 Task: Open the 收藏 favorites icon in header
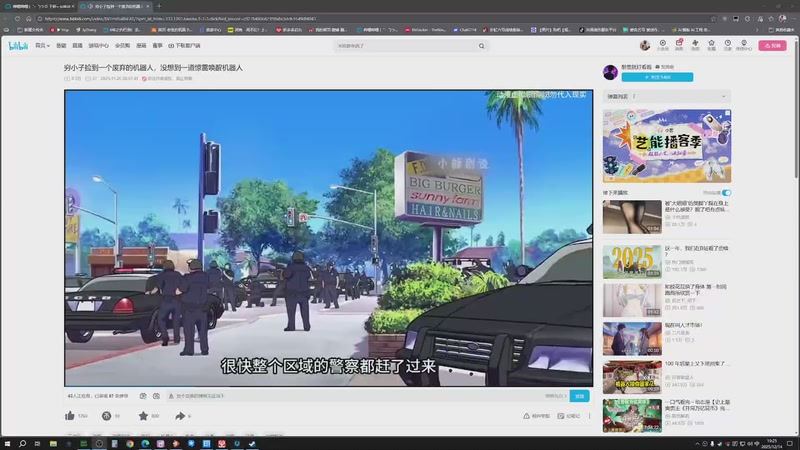711,45
